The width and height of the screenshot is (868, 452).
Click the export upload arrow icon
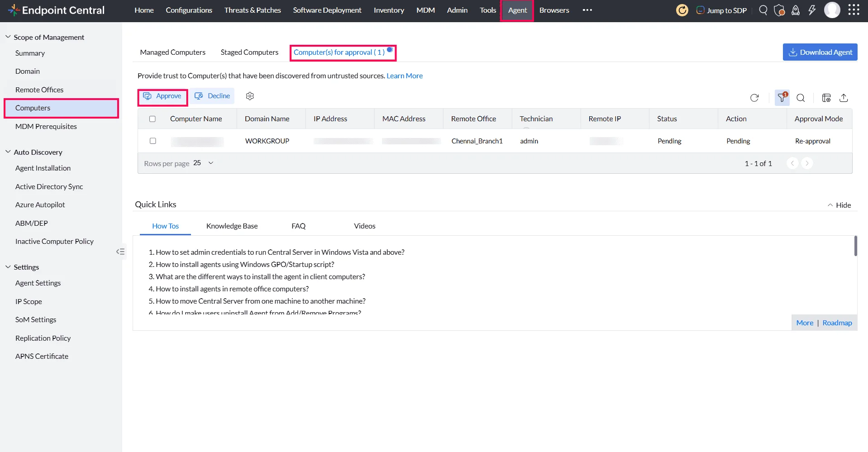[844, 98]
